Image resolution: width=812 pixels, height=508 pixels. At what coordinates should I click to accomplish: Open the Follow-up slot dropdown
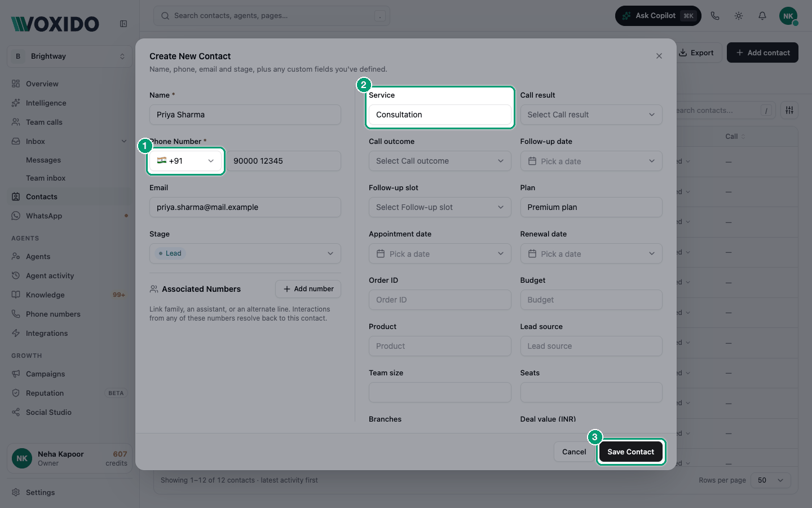click(440, 207)
